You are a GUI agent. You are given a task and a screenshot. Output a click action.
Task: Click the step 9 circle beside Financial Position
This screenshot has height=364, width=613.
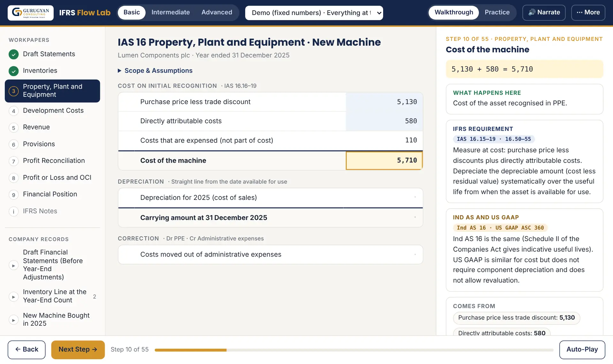tap(13, 195)
